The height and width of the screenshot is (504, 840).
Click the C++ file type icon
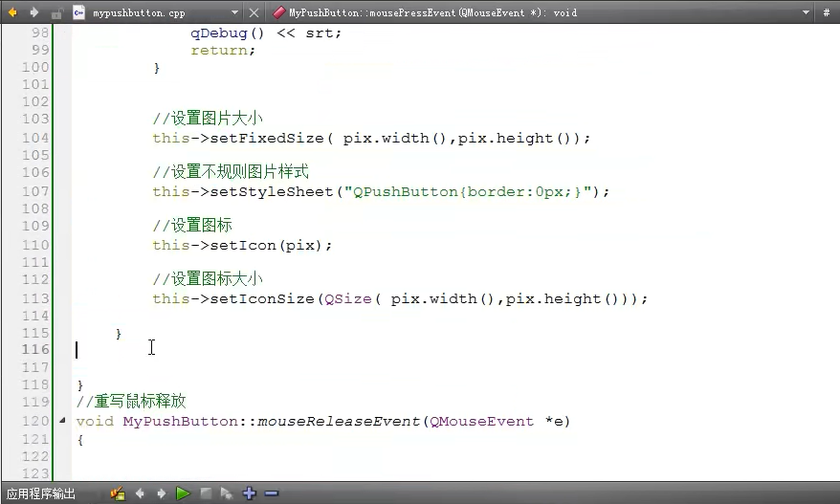coord(79,12)
